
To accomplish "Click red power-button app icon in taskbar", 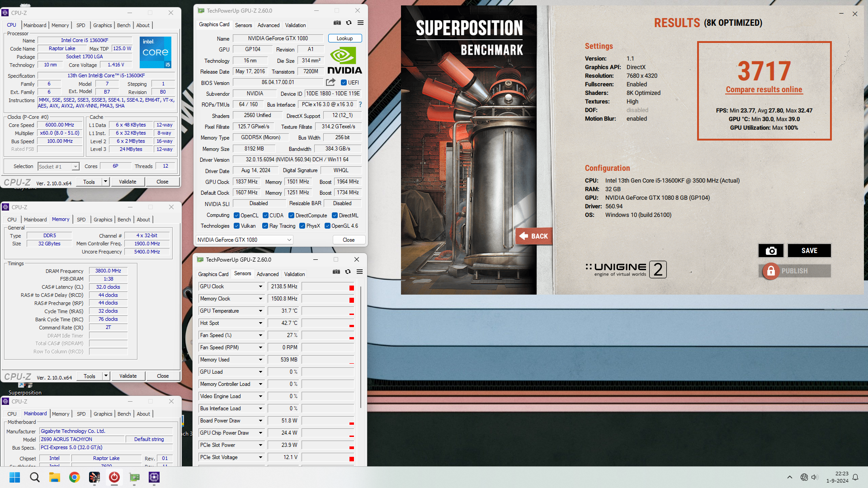I will pos(114,477).
